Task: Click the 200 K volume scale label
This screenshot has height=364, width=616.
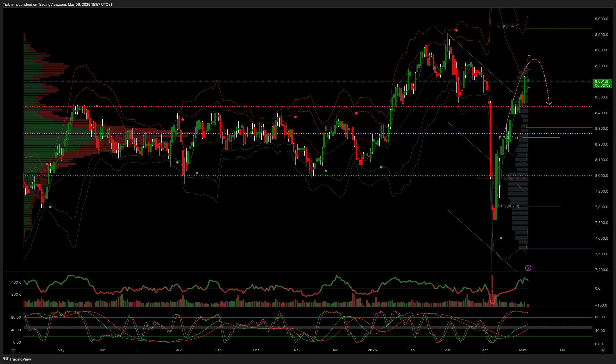Action: pos(16,295)
